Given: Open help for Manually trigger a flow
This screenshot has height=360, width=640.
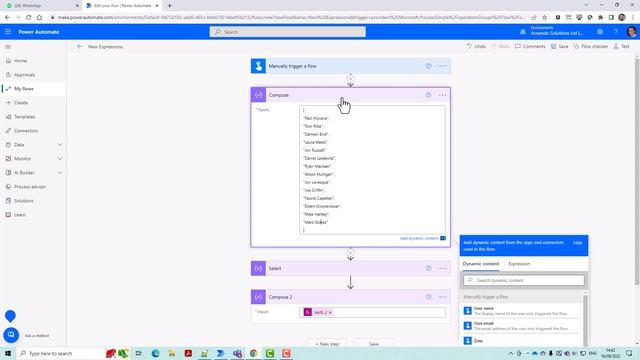Looking at the screenshot, I should pyautogui.click(x=429, y=66).
